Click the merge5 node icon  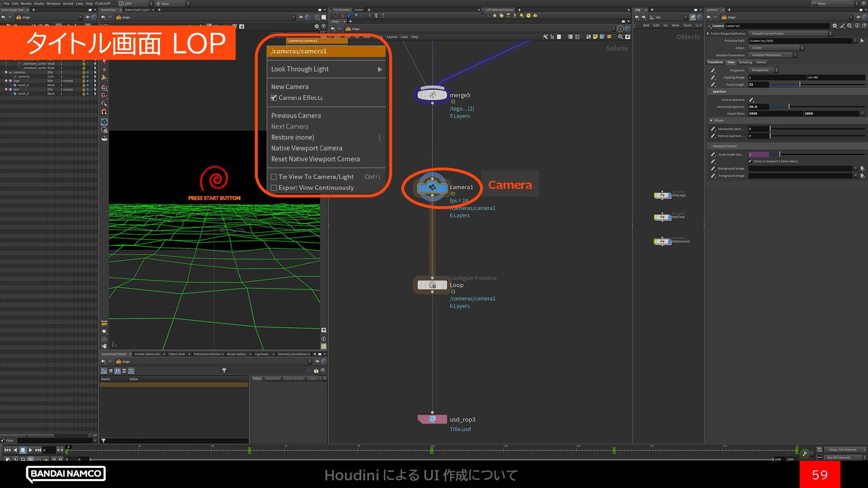(x=432, y=95)
